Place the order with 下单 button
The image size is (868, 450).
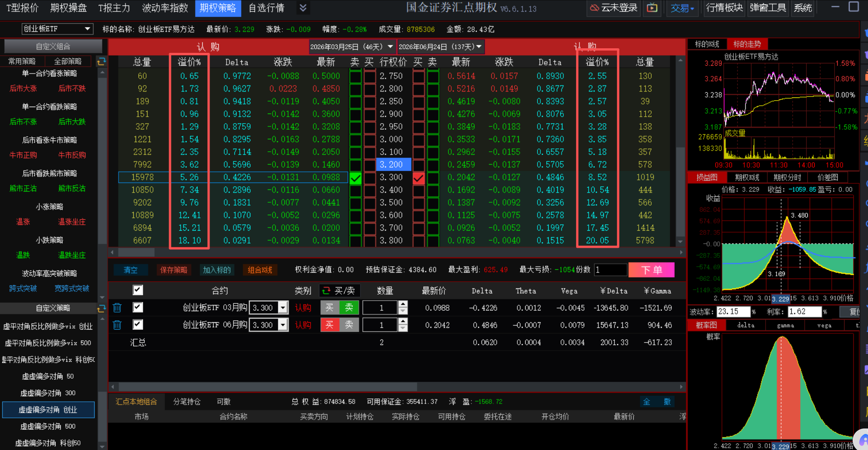(652, 270)
